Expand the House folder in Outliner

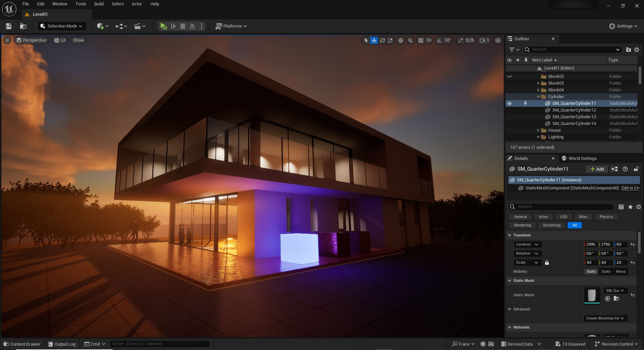point(538,130)
